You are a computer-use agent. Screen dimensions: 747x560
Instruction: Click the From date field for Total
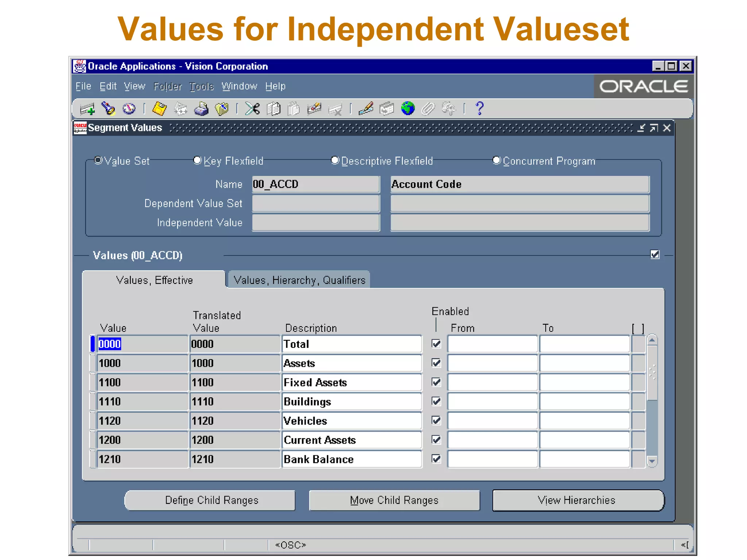tap(492, 344)
